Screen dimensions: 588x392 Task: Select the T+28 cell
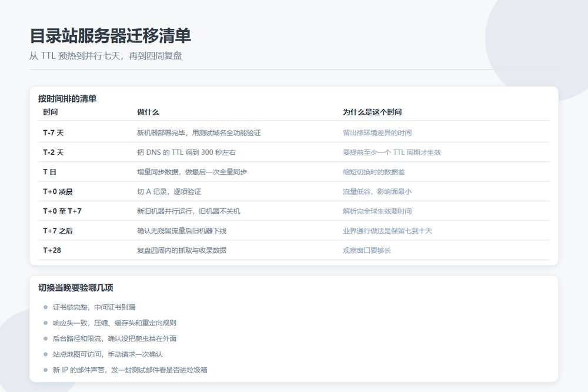click(x=52, y=250)
